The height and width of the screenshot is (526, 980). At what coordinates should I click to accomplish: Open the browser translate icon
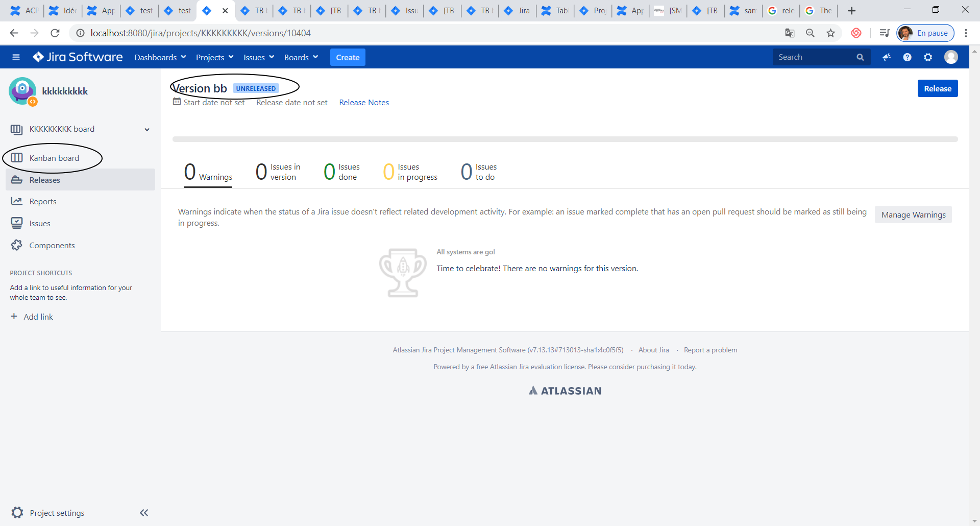click(x=790, y=33)
